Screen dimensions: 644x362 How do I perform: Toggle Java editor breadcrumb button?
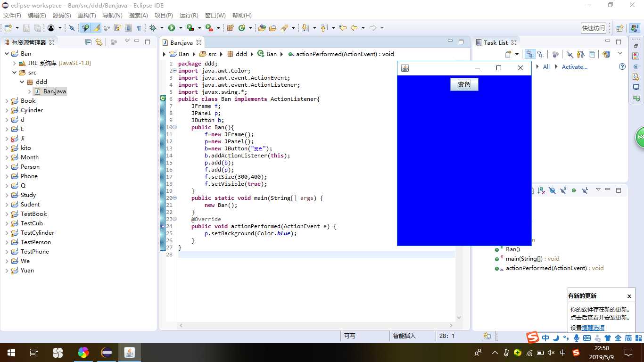pyautogui.click(x=85, y=28)
